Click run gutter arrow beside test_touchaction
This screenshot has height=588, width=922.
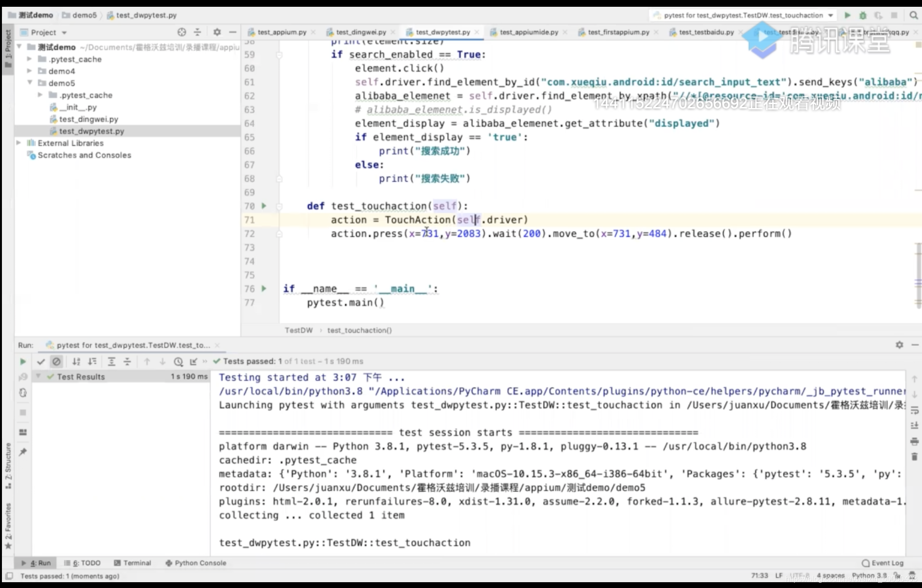pyautogui.click(x=264, y=206)
